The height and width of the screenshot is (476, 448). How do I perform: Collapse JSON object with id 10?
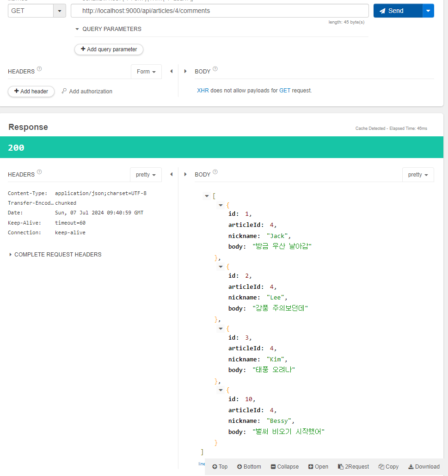pyautogui.click(x=221, y=390)
